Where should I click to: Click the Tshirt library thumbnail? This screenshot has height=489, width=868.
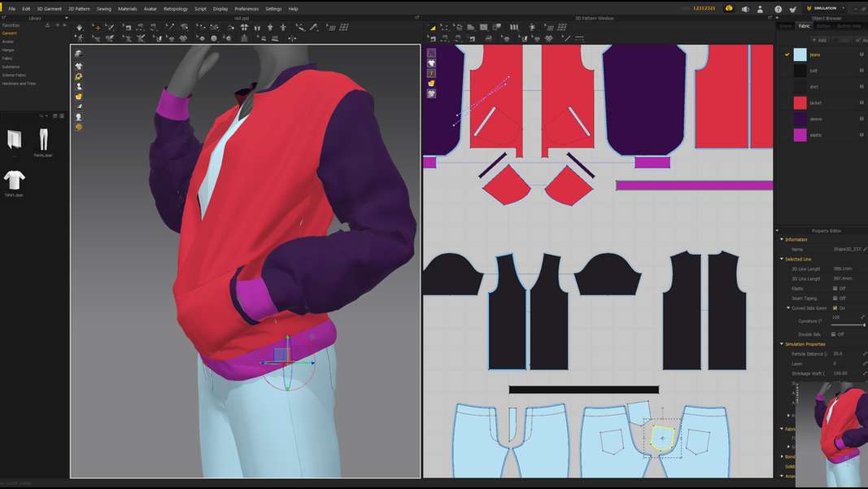(x=14, y=180)
